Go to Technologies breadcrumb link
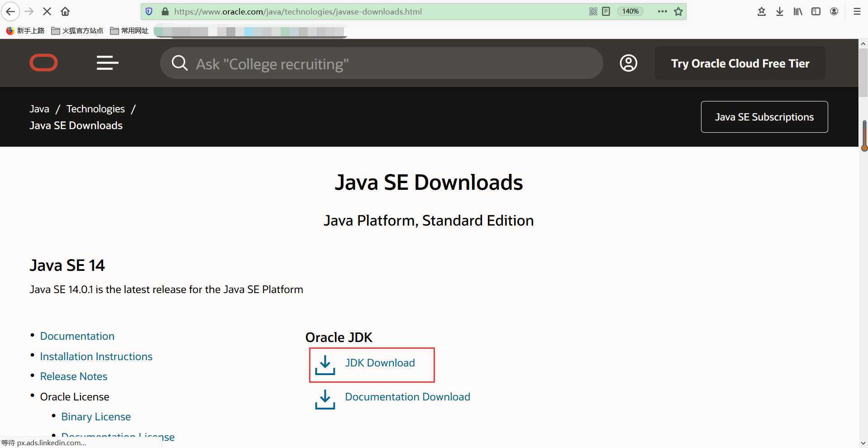 coord(95,109)
